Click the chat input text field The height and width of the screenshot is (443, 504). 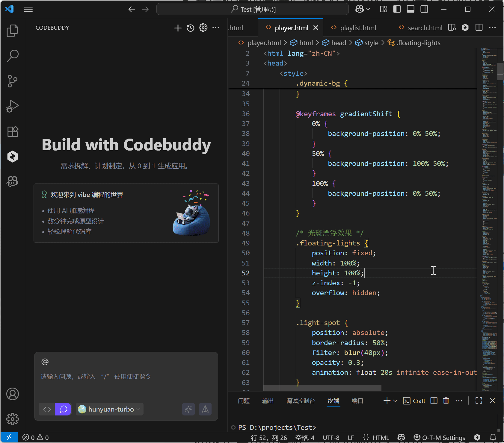126,377
